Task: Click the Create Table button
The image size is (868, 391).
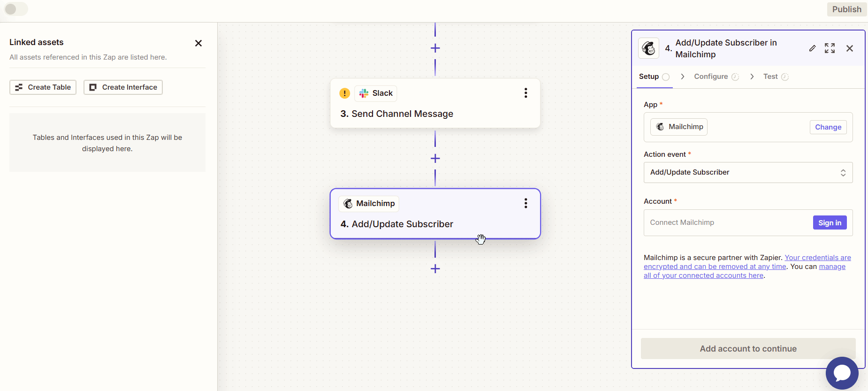Action: click(x=43, y=87)
